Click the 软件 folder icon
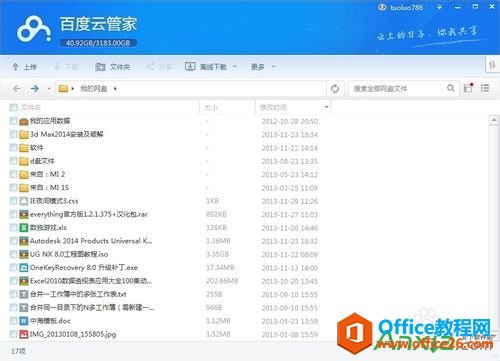The image size is (500, 361). 23,148
